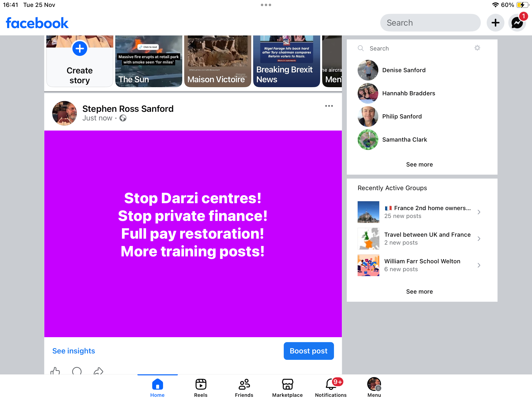Like the post with thumbs-up icon
Screen dimensions: 532x399
55,371
